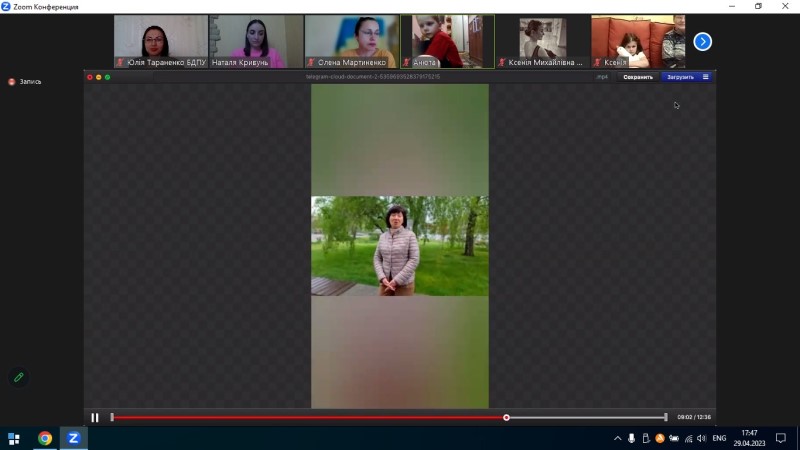Click the battery tray icon
800x450 pixels.
pyautogui.click(x=674, y=438)
